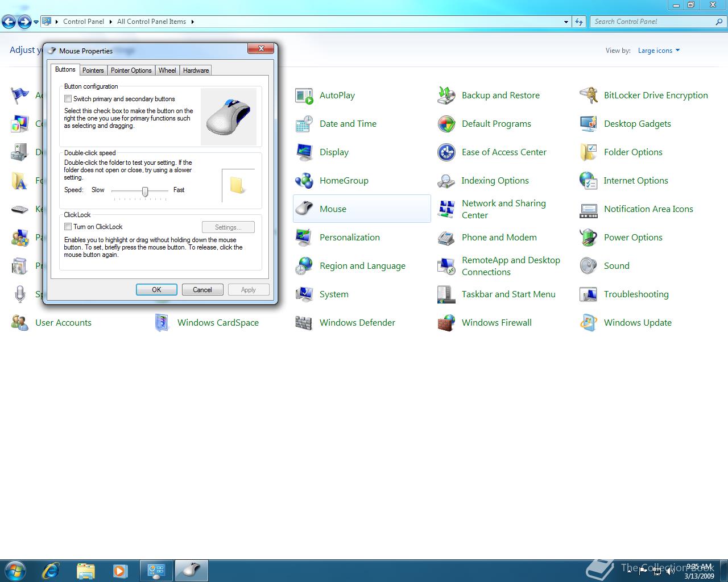Image resolution: width=728 pixels, height=582 pixels.
Task: Launch Internet Explorer from the taskbar
Action: 51,570
